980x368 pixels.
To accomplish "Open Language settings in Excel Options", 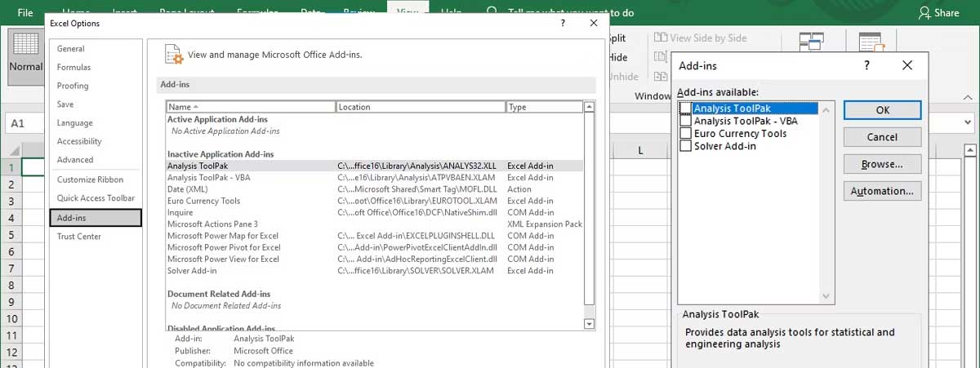I will click(94, 122).
